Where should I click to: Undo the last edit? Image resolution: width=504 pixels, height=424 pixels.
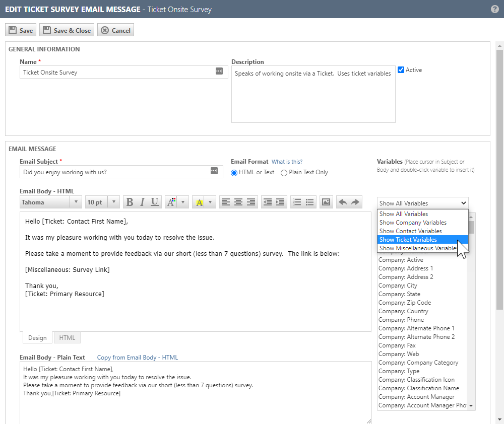(x=343, y=202)
